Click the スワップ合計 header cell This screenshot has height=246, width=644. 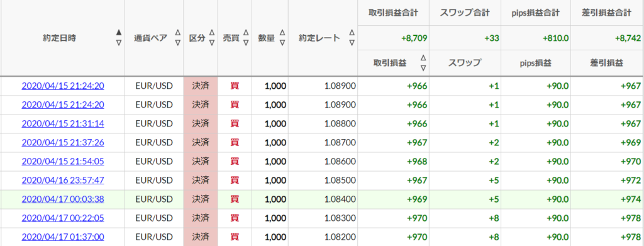click(465, 13)
